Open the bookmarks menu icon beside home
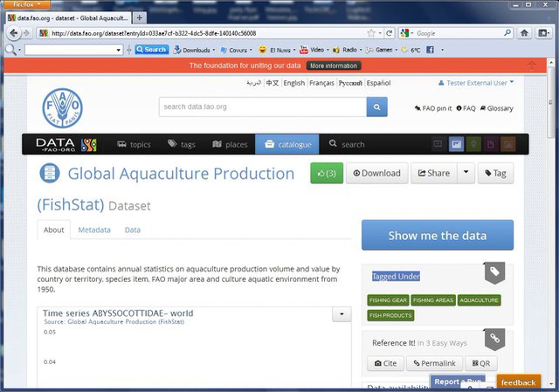This screenshot has height=392, width=559. coord(543,33)
